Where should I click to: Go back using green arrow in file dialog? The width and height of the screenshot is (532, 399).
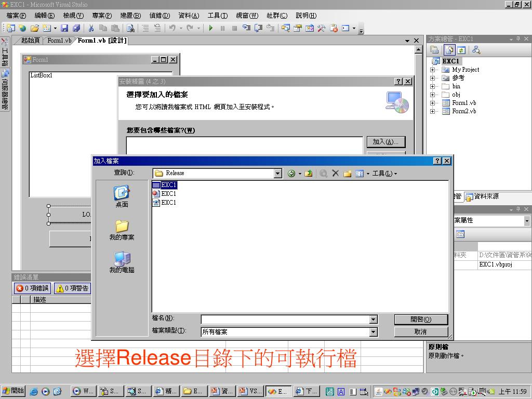291,174
